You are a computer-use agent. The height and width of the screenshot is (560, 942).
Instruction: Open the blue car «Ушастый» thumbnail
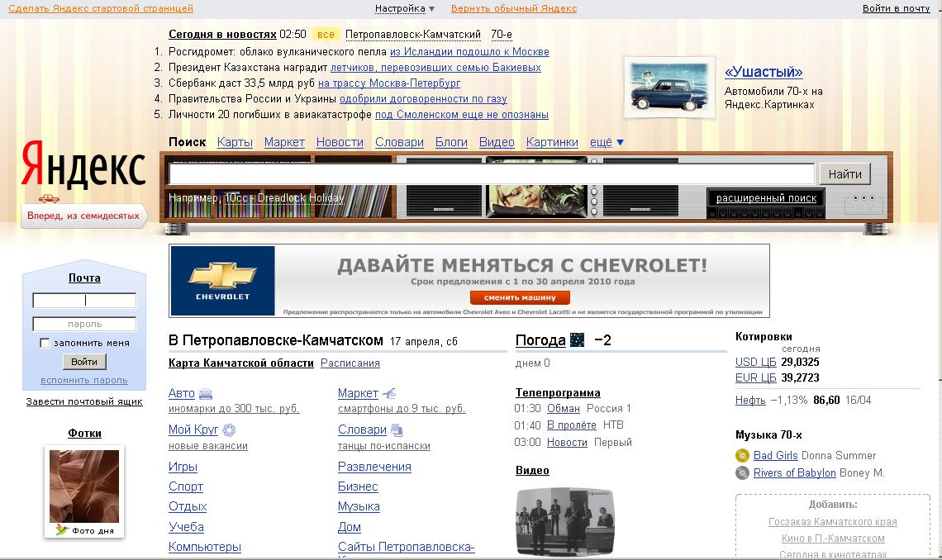tap(670, 87)
